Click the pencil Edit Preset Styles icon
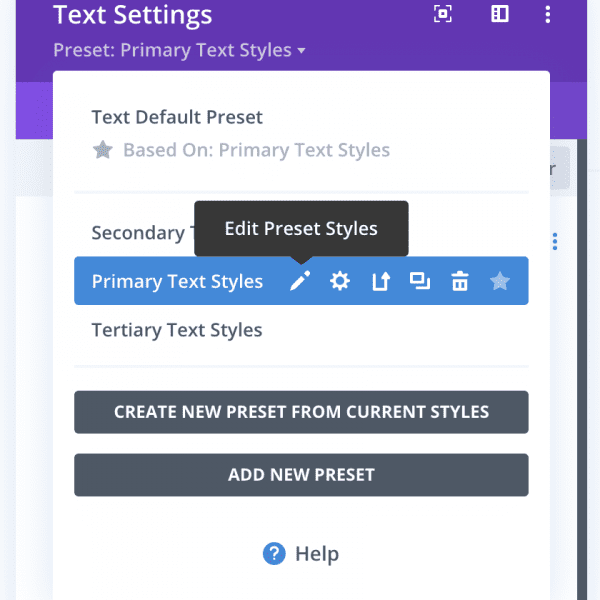 (300, 281)
